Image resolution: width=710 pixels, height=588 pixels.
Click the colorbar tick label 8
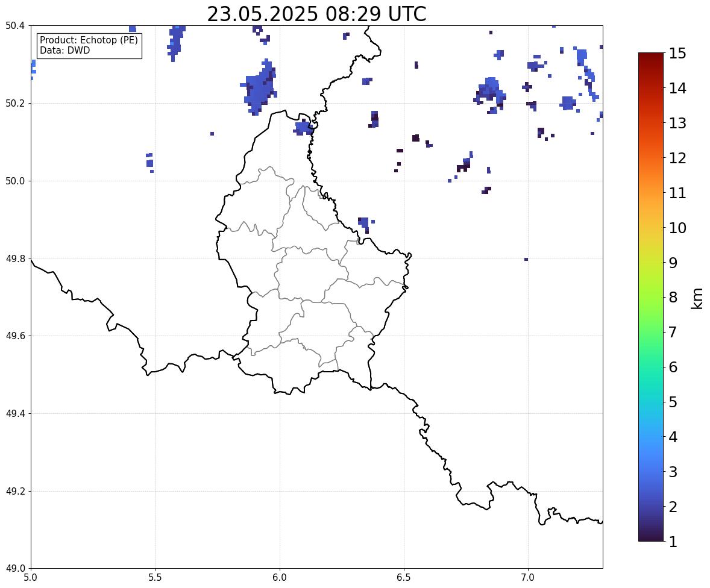coord(673,298)
